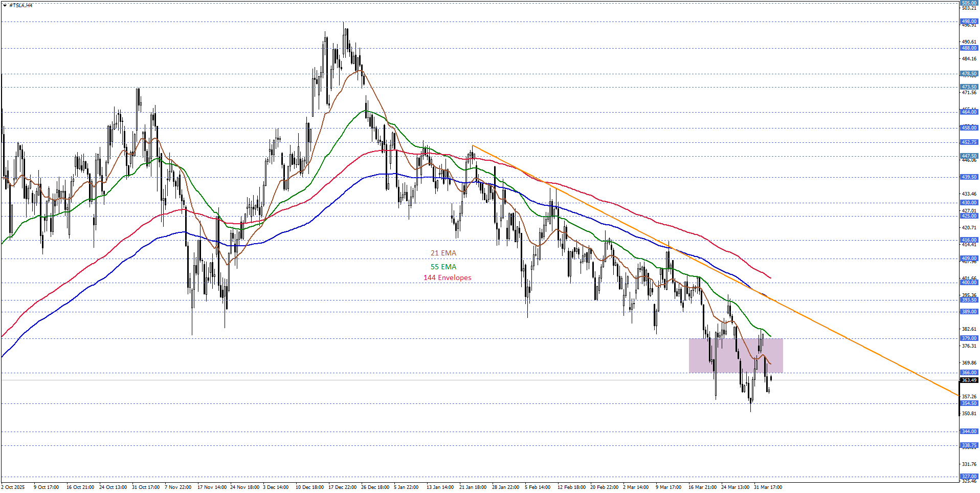Click the current price tag 363.49
Image resolution: width=980 pixels, height=493 pixels.
pyautogui.click(x=969, y=380)
